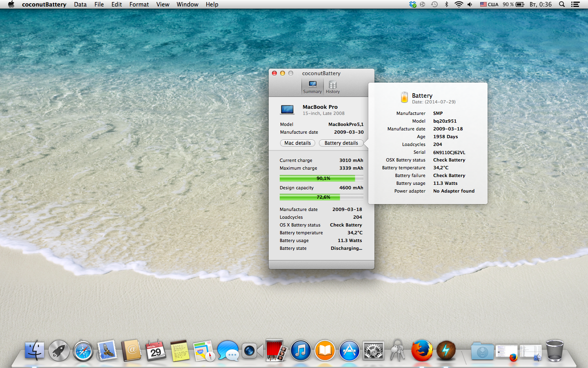This screenshot has width=588, height=368.
Task: Click the coconutBattery window title bar
Action: click(x=321, y=73)
